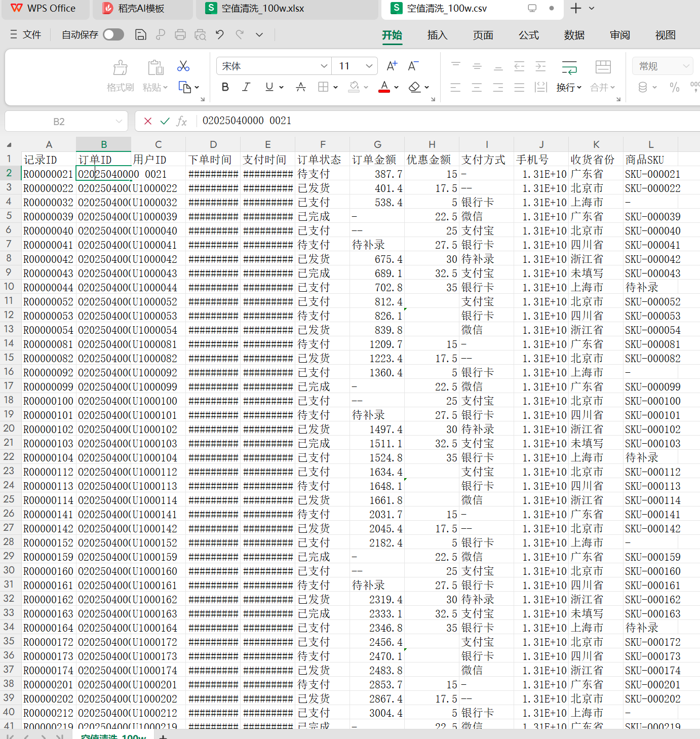Toggle the 自动保存 auto-save switch
This screenshot has height=739, width=700.
(x=113, y=34)
